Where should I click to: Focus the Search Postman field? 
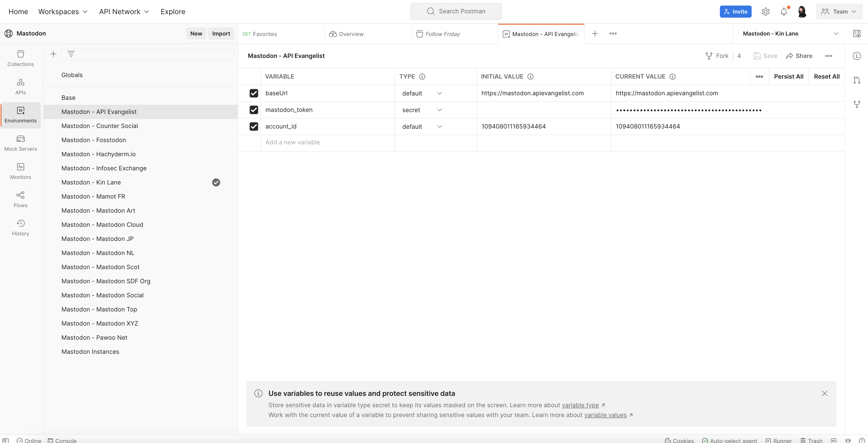[456, 11]
